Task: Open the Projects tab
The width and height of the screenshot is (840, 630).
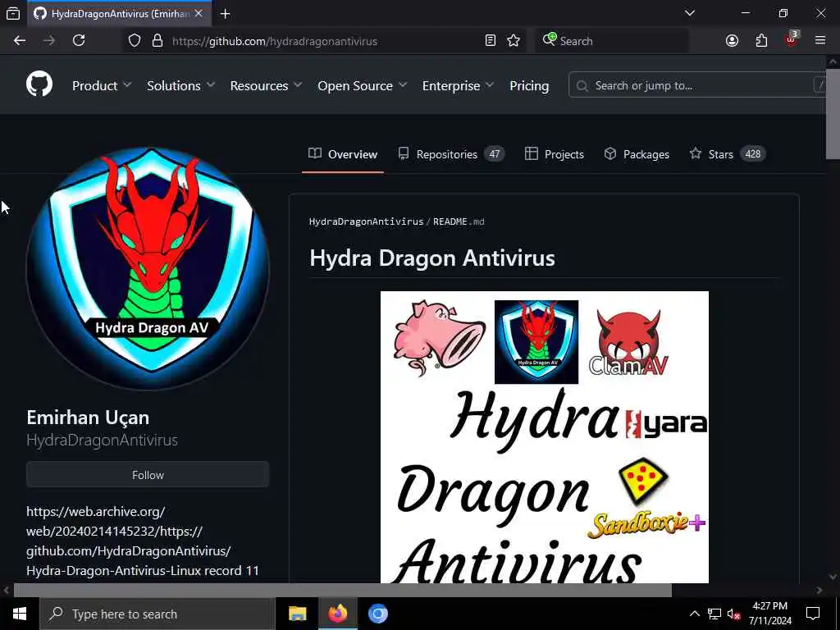Action: tap(555, 154)
